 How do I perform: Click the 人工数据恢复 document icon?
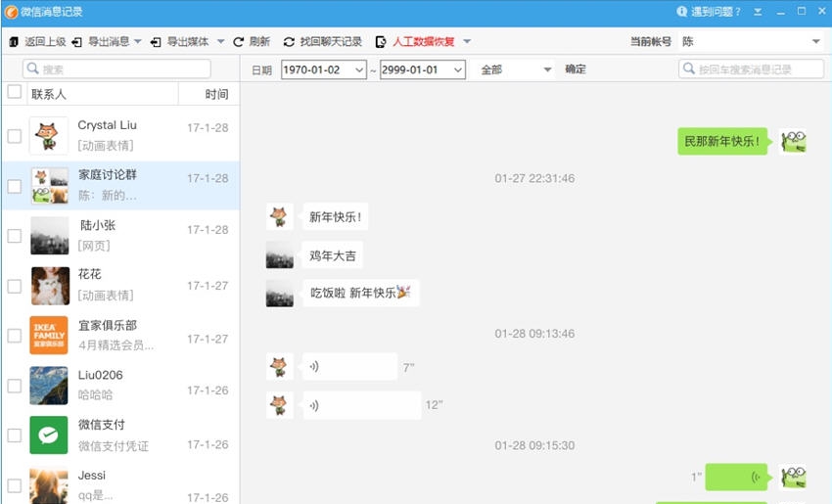click(x=381, y=42)
